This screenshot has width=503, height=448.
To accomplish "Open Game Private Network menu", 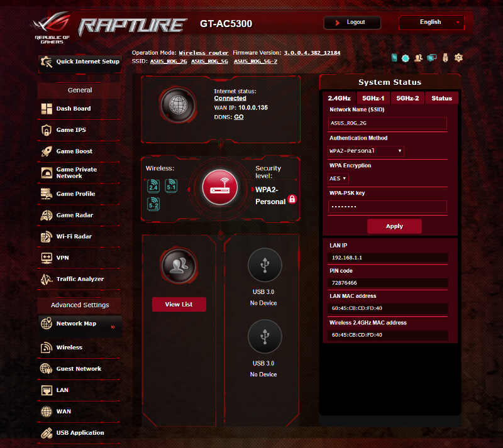I will [x=79, y=173].
